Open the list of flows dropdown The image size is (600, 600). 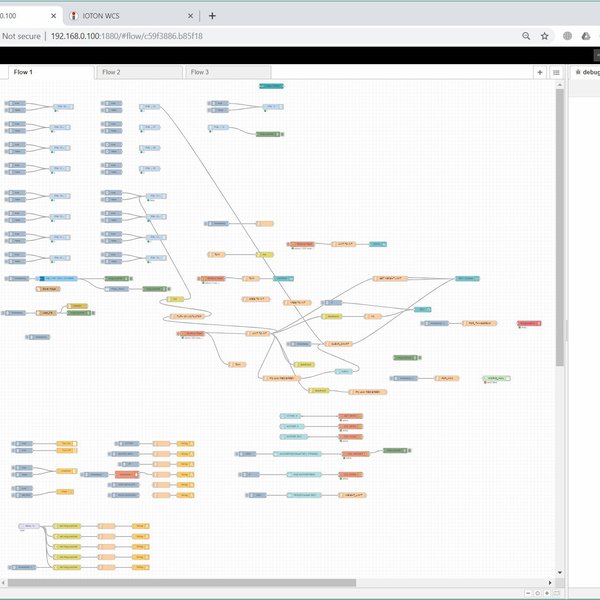click(556, 72)
